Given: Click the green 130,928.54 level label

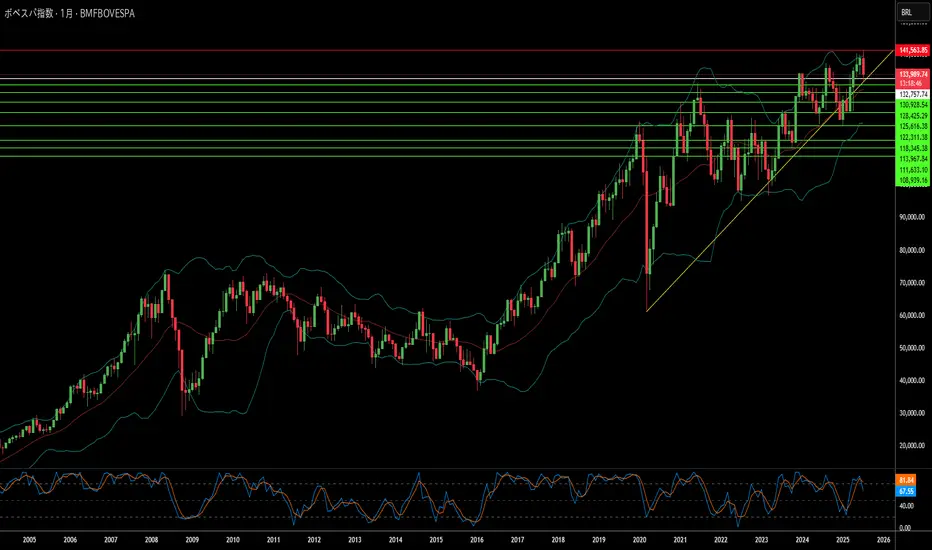Looking at the screenshot, I should [912, 105].
